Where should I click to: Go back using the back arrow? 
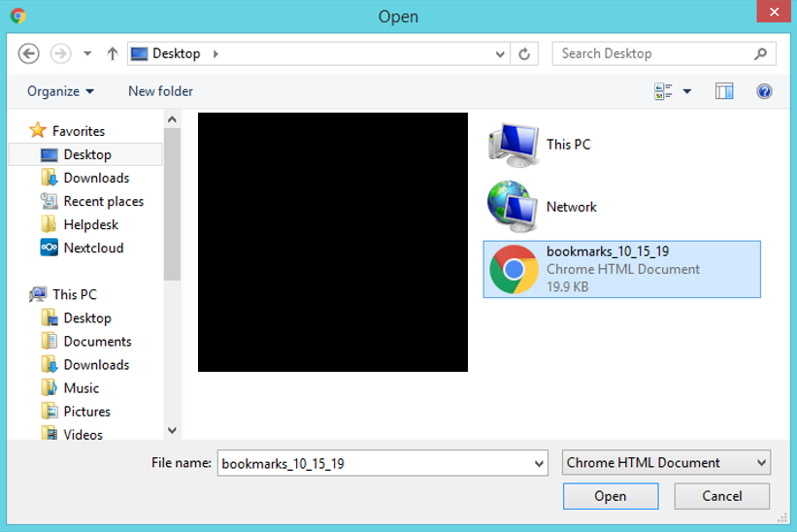point(28,53)
